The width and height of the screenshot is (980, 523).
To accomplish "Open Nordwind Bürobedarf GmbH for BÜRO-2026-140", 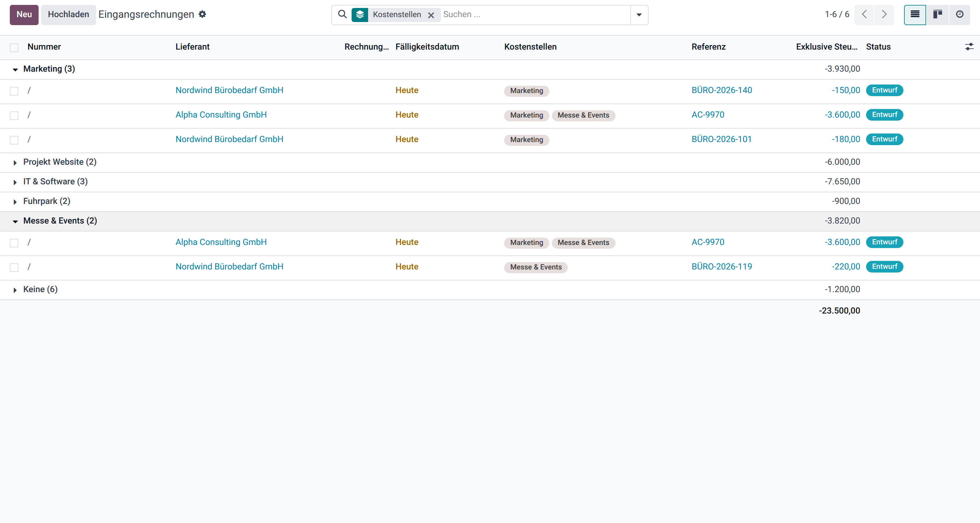I will [229, 91].
